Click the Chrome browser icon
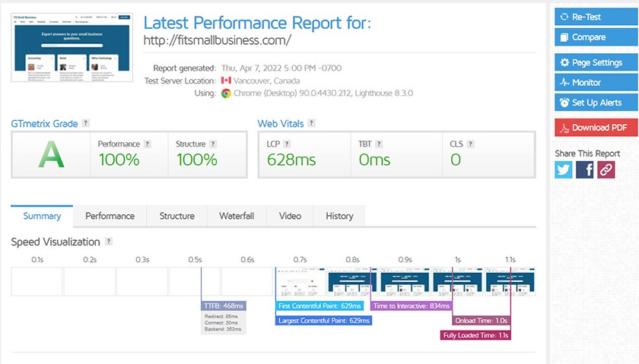 [x=226, y=93]
